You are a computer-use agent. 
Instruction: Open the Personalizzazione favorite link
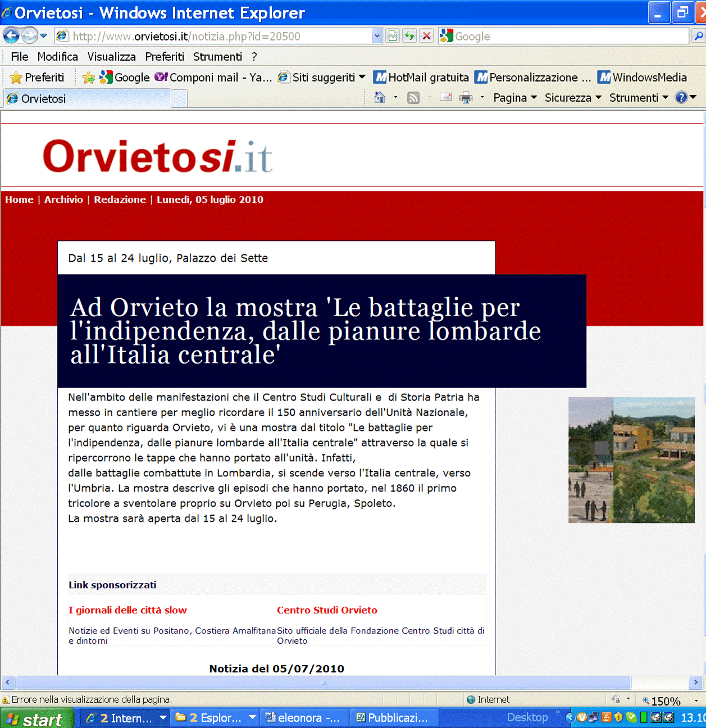coord(532,78)
